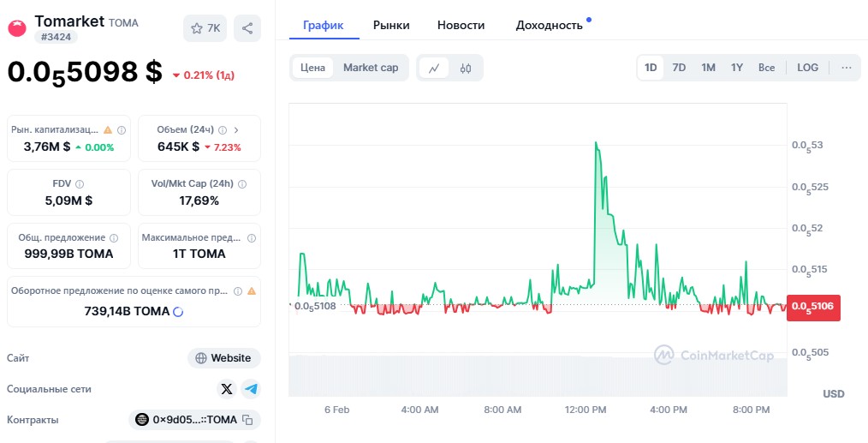The height and width of the screenshot is (443, 868).
Task: Click the 999,99B TOMA supply value
Action: [x=68, y=254]
